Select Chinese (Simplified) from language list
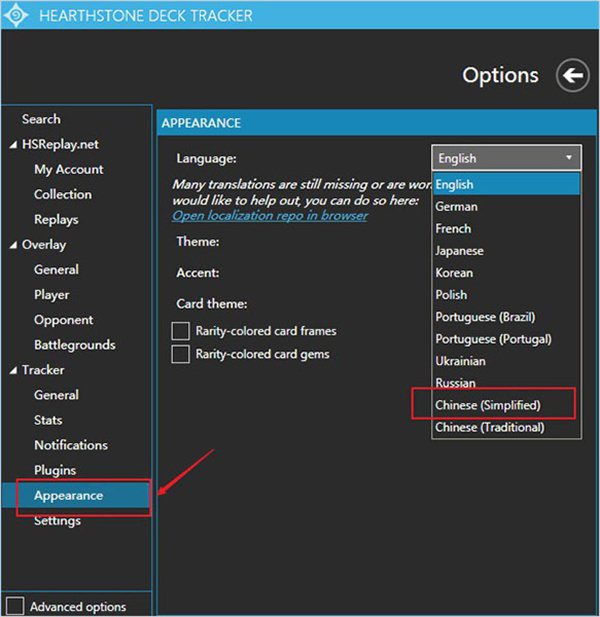600x617 pixels. 488,405
